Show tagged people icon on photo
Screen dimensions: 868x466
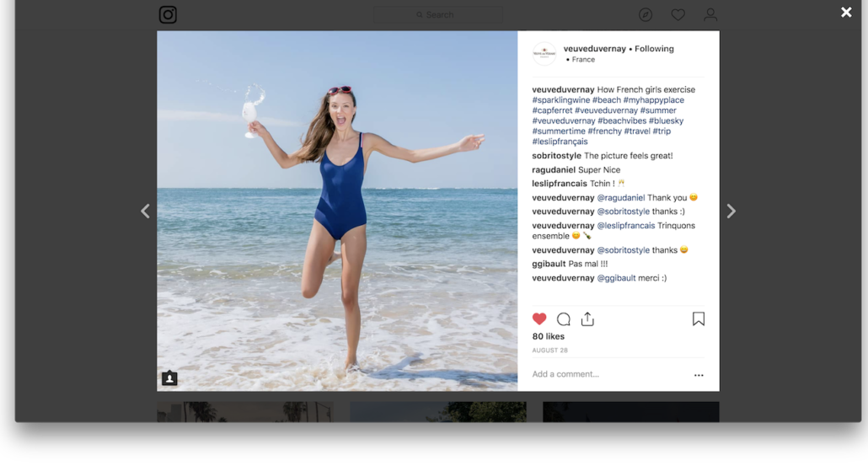click(x=169, y=378)
